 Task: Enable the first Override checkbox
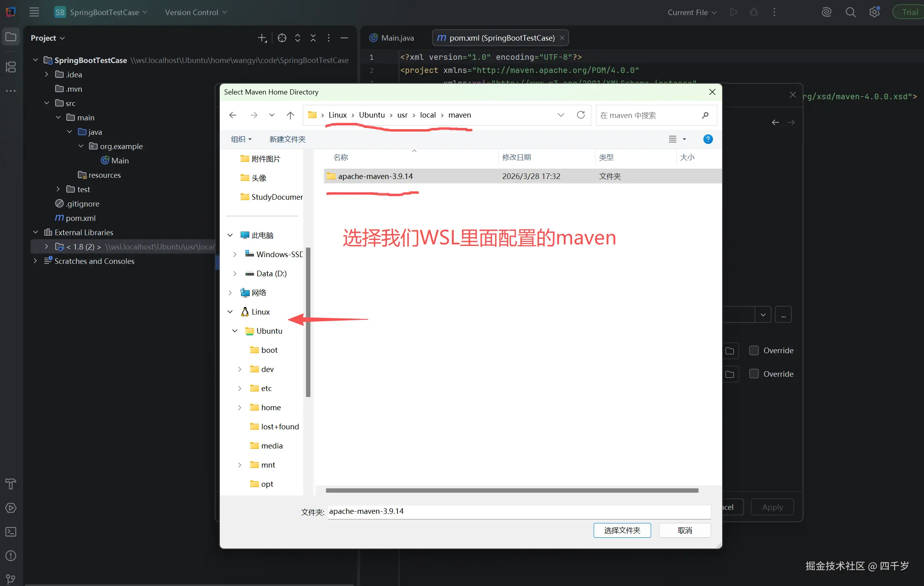click(x=754, y=350)
